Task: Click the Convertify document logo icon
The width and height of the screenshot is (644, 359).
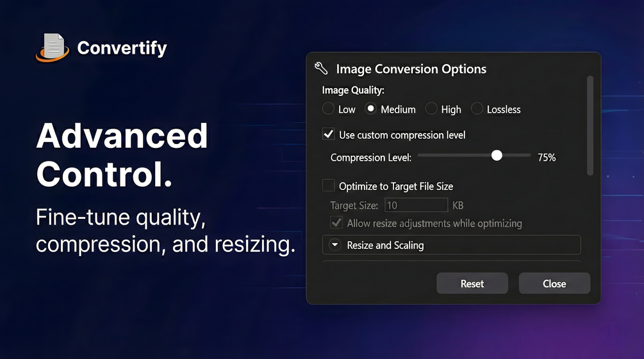Action: [x=53, y=48]
